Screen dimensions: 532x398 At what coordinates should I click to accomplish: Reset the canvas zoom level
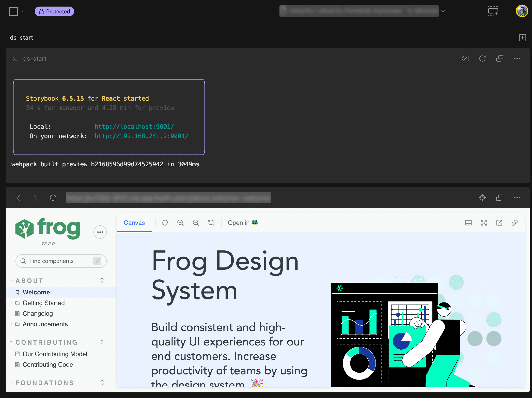coord(211,223)
